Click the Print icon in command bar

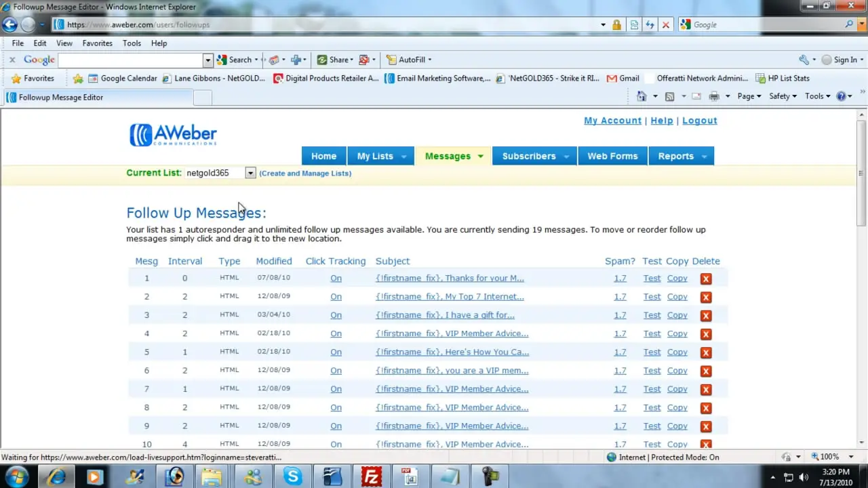(x=714, y=96)
